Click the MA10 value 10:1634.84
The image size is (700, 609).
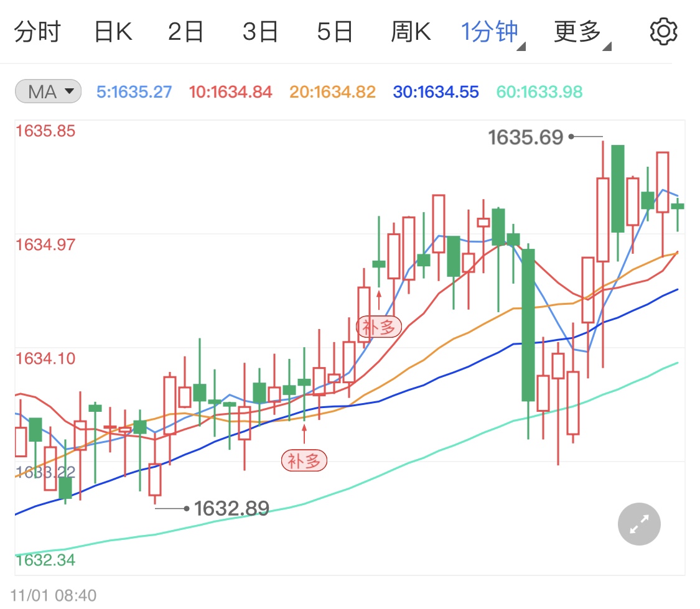coord(230,92)
